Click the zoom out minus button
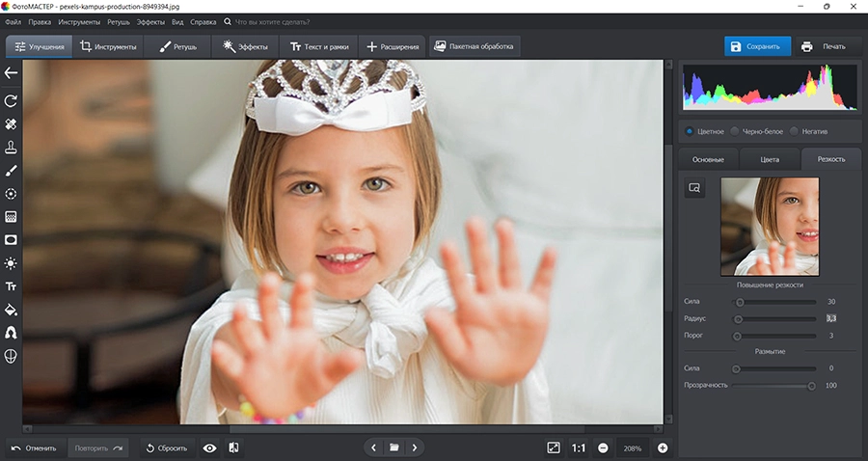This screenshot has height=461, width=868. (x=604, y=448)
